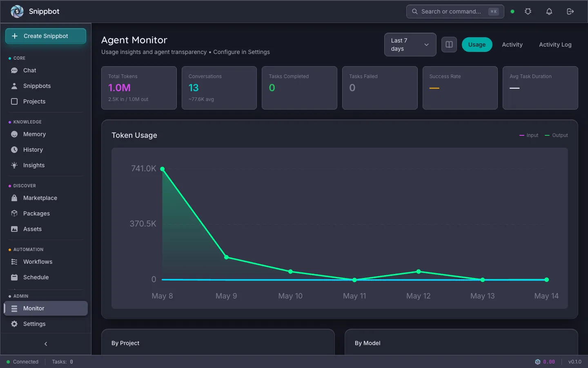
Task: Switch to the Usage tab
Action: (x=477, y=45)
